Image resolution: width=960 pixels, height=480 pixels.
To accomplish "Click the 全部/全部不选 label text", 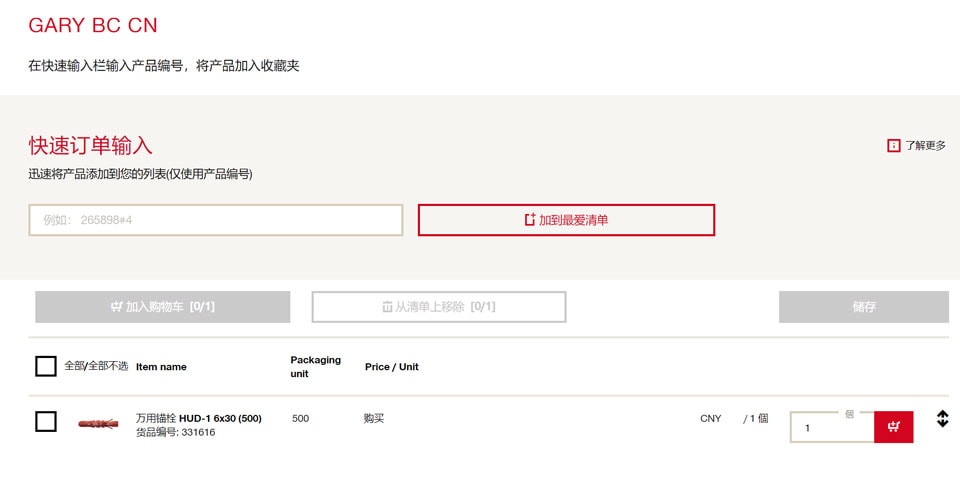I will tap(96, 366).
